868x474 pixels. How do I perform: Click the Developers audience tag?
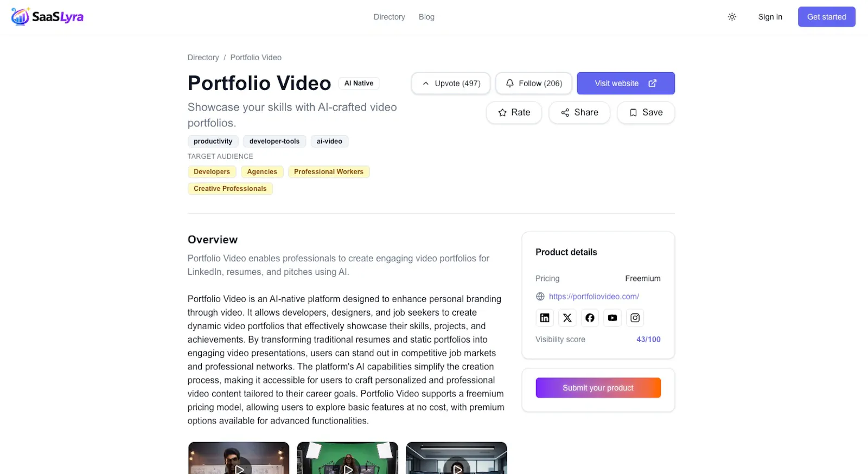tap(212, 172)
